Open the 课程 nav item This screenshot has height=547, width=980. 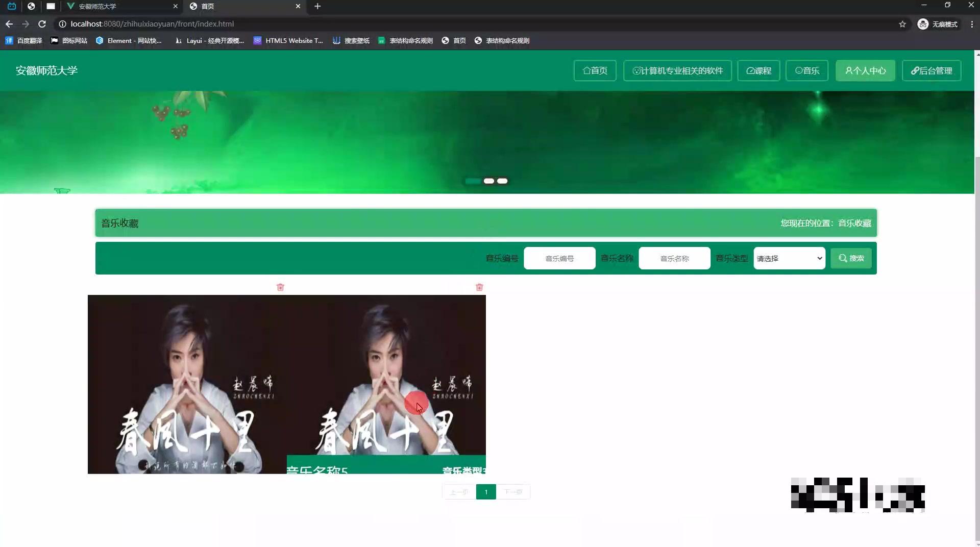tap(758, 70)
